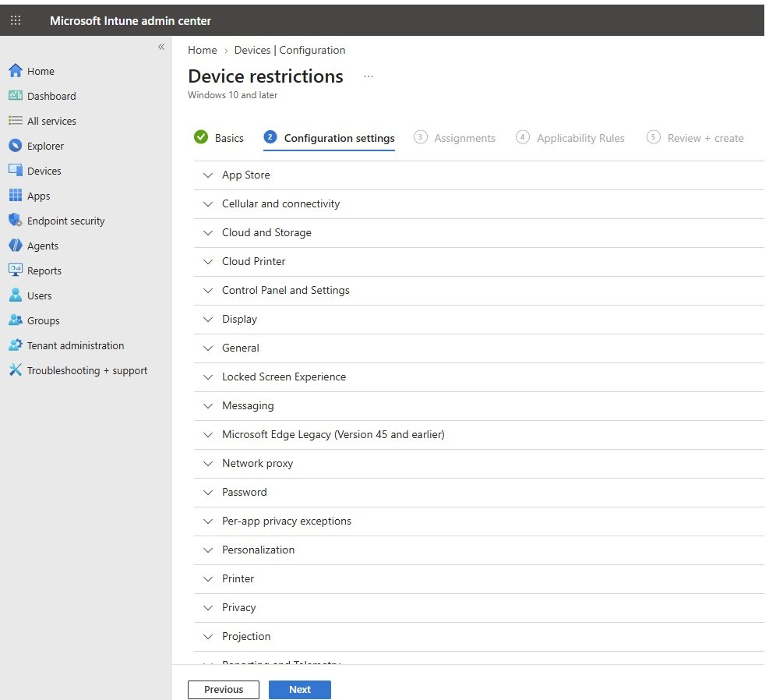776x700 pixels.
Task: Click the Tenant administration gear icon
Action: point(16,345)
